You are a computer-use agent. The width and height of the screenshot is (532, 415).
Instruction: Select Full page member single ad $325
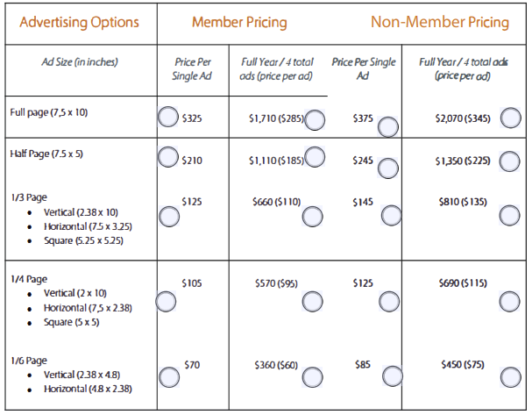click(x=168, y=117)
